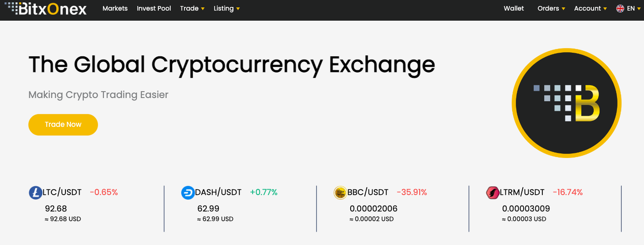Click the Trade Now button
Viewport: 644px width, 245px height.
click(x=63, y=124)
